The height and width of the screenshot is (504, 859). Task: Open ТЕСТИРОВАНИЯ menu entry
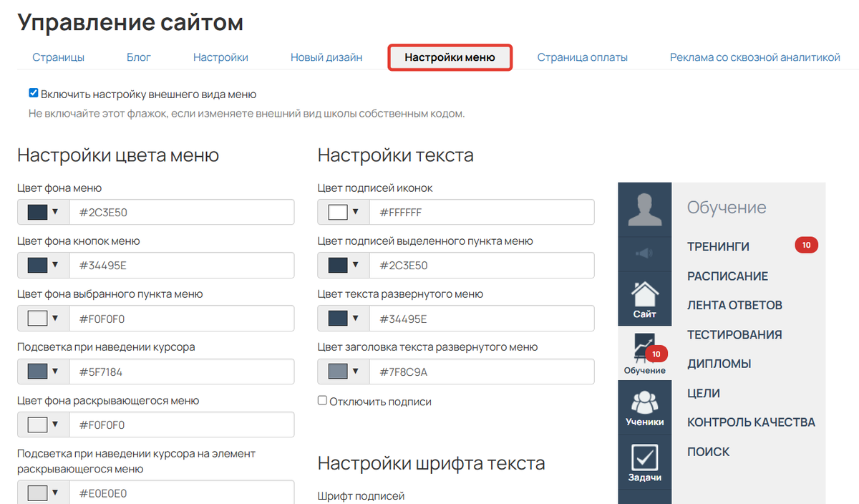[x=734, y=334]
